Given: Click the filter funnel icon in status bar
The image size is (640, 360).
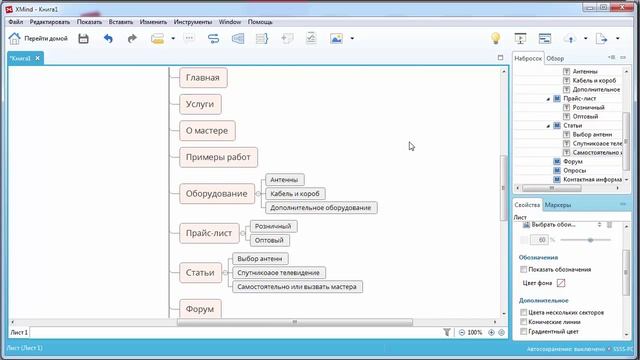Looking at the screenshot, I should [x=447, y=332].
